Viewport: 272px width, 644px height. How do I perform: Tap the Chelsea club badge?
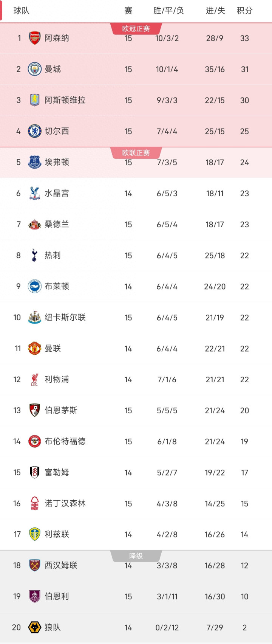point(35,131)
